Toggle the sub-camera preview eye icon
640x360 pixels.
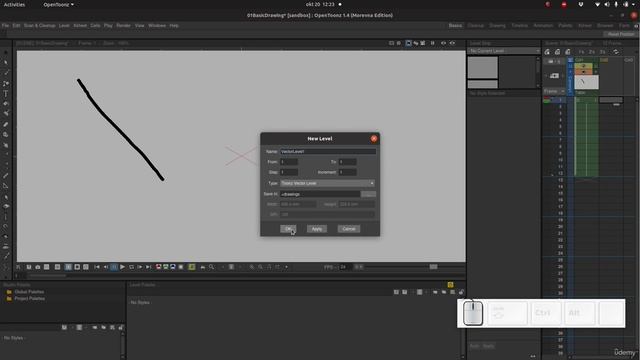[452, 43]
